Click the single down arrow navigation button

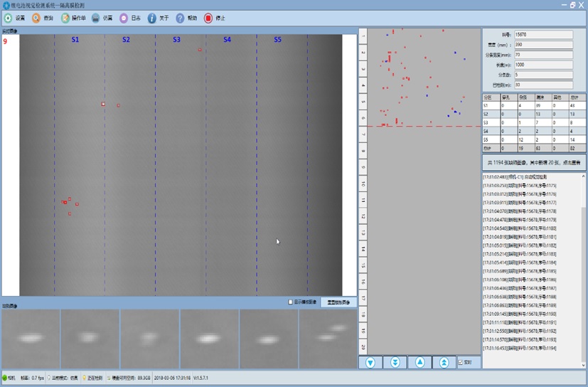(370, 362)
